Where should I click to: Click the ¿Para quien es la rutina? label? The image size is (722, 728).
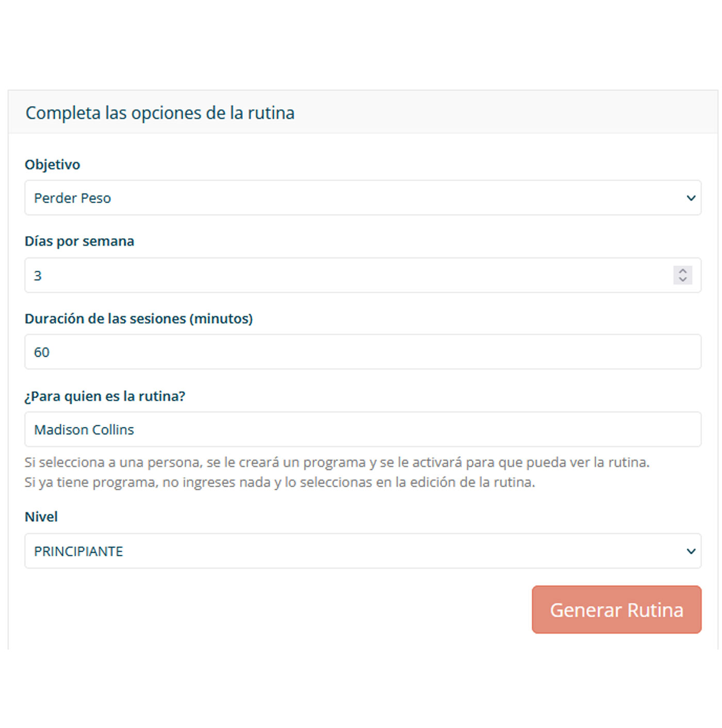pos(105,396)
